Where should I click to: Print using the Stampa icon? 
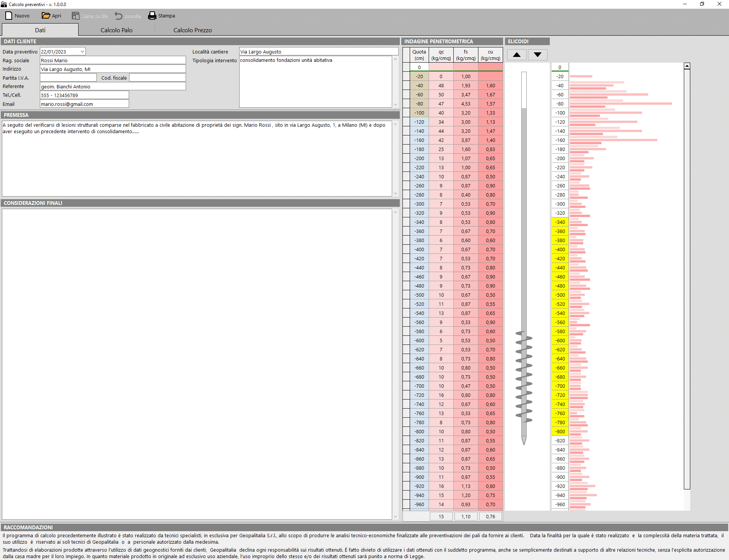click(x=152, y=16)
